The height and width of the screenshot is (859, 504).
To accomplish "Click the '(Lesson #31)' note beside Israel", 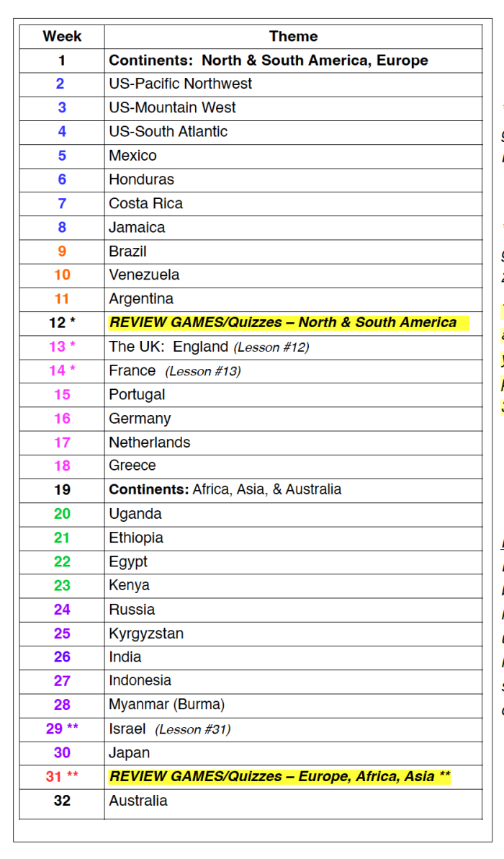I will 192,729.
